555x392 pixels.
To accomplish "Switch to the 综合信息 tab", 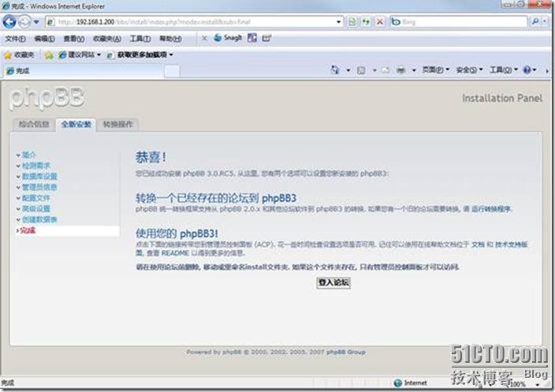I will tap(34, 125).
